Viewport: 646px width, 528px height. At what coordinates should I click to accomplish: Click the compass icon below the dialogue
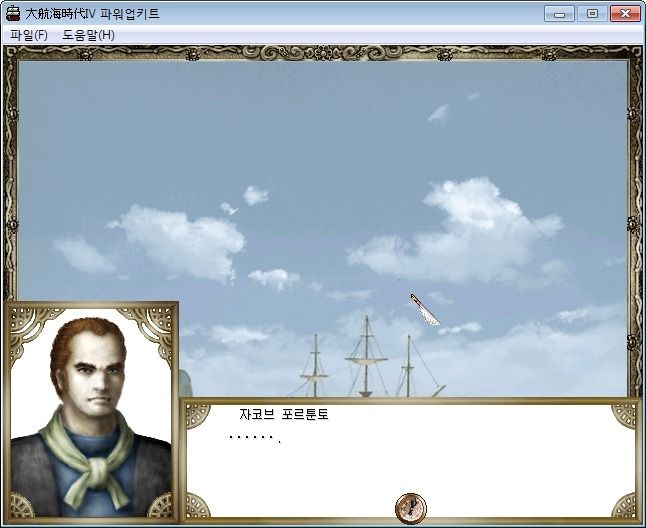[x=411, y=508]
